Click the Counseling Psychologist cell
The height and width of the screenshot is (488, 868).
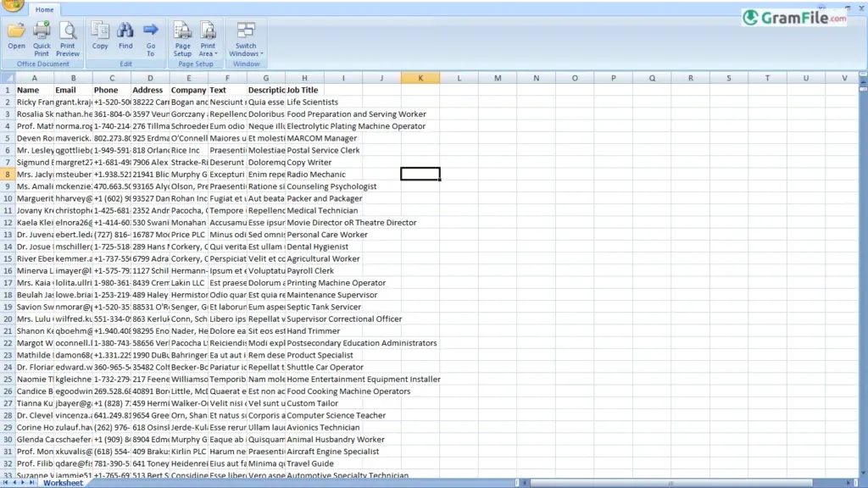(x=331, y=186)
